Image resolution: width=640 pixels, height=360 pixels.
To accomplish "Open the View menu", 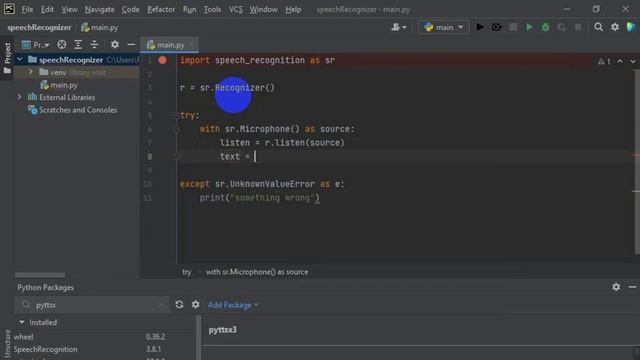I will 69,9.
